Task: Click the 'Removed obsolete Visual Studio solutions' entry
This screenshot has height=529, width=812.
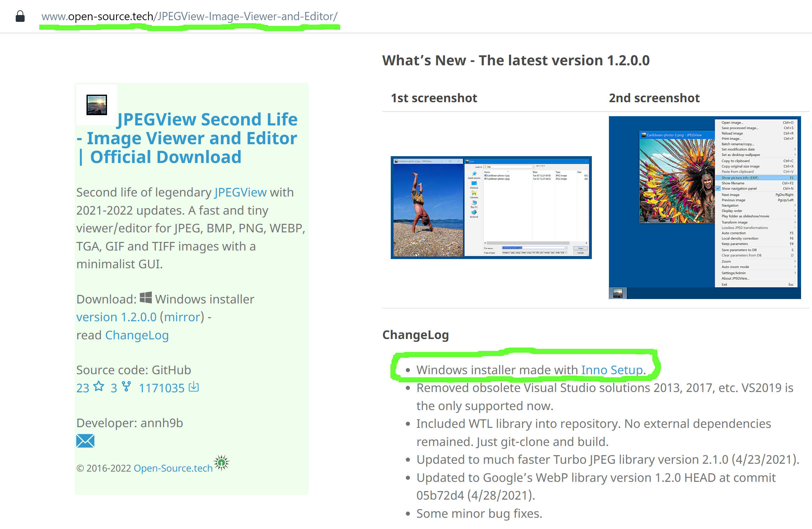Action: click(x=604, y=397)
